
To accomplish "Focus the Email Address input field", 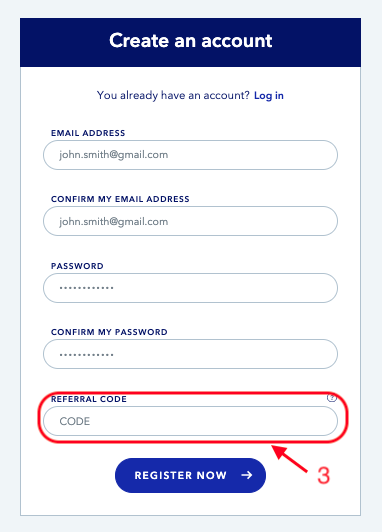I will (190, 155).
